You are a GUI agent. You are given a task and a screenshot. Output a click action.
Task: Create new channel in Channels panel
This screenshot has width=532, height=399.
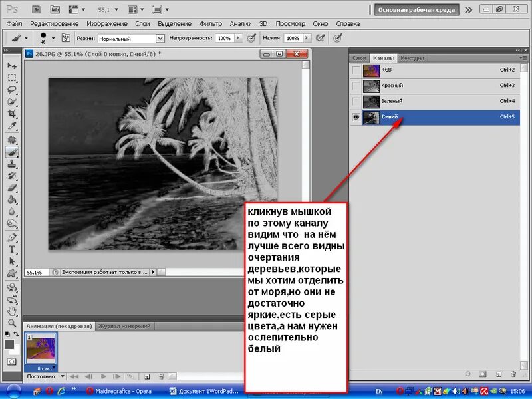click(x=499, y=374)
